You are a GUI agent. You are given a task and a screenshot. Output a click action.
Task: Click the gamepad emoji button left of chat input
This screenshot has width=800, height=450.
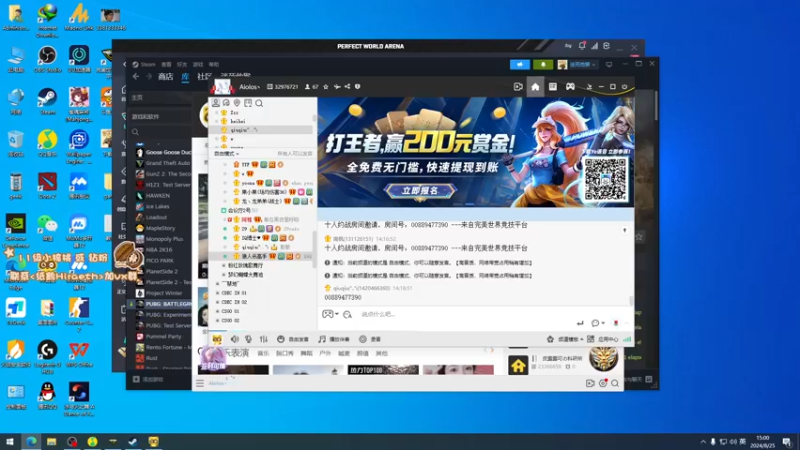pyautogui.click(x=327, y=314)
